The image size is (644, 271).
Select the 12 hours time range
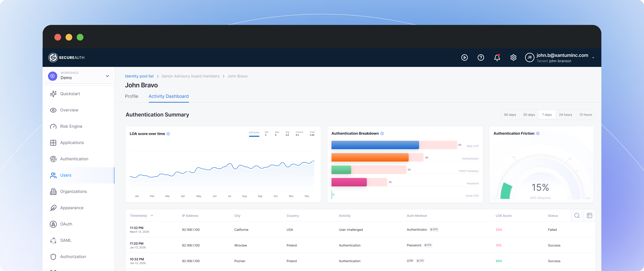(586, 115)
